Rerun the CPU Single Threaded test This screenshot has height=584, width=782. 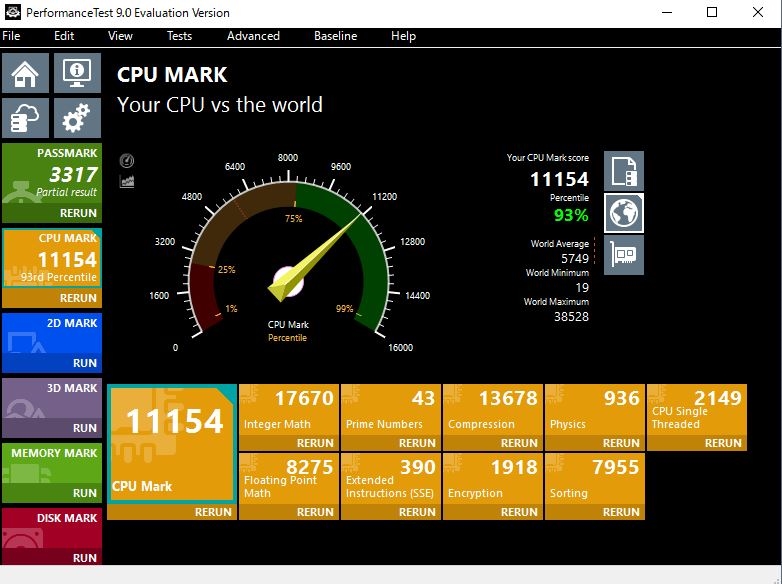(697, 443)
